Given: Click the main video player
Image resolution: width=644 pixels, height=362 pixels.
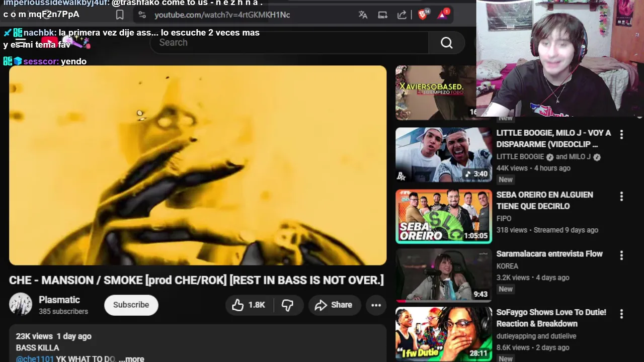Looking at the screenshot, I should pyautogui.click(x=198, y=165).
